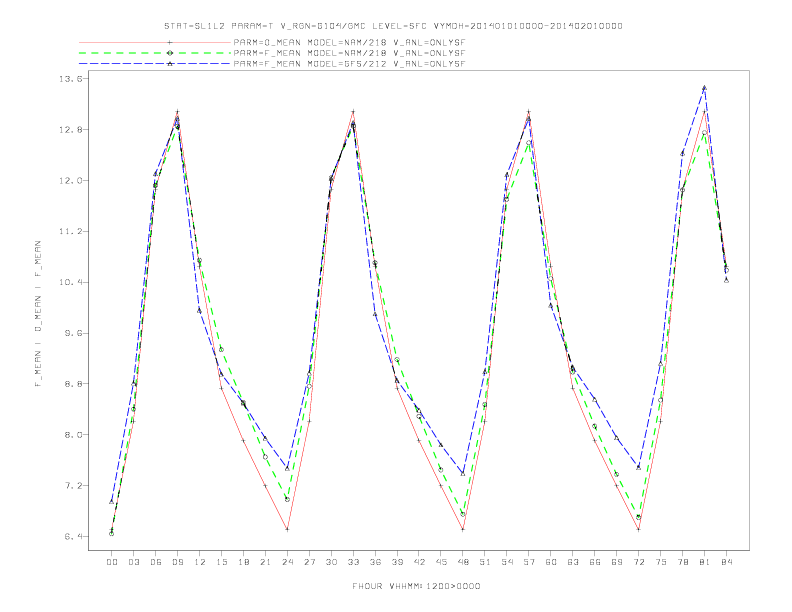Image resolution: width=792 pixels, height=612 pixels.
Task: Click x-axis tick label 42
Action: pos(419,562)
